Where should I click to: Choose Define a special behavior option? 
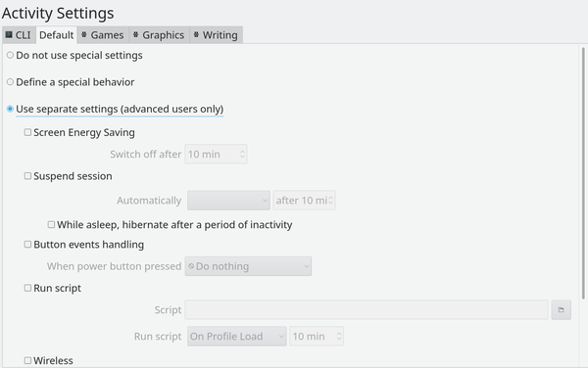(10, 82)
